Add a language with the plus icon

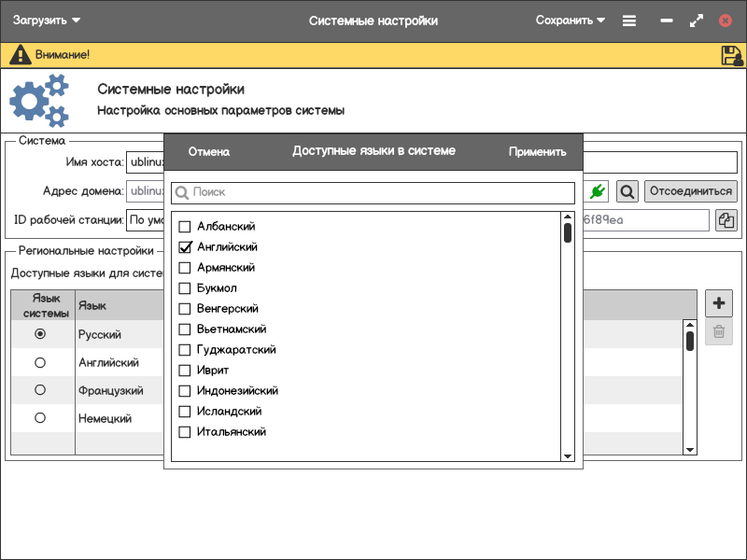(x=718, y=303)
